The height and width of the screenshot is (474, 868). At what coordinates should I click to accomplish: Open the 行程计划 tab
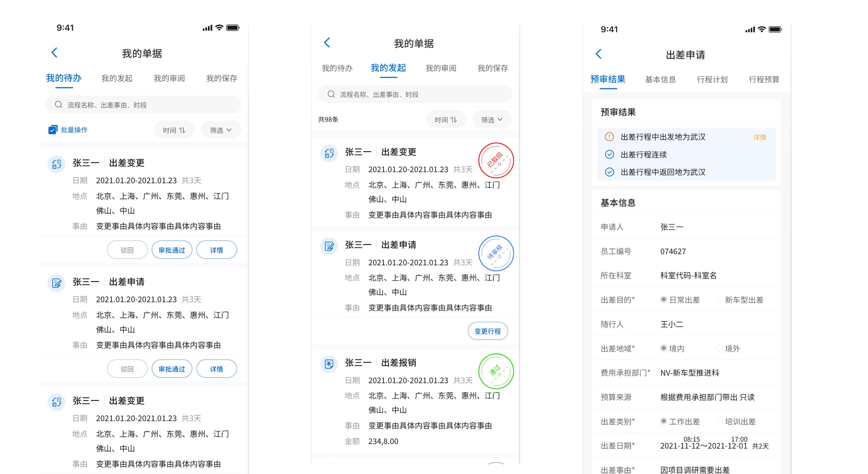click(x=712, y=79)
